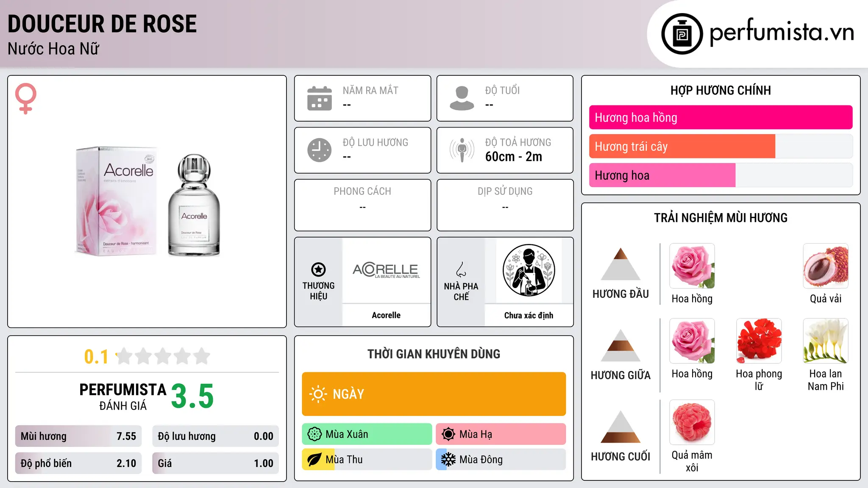Click the pink female gender symbol
The width and height of the screenshot is (868, 488).
25,99
